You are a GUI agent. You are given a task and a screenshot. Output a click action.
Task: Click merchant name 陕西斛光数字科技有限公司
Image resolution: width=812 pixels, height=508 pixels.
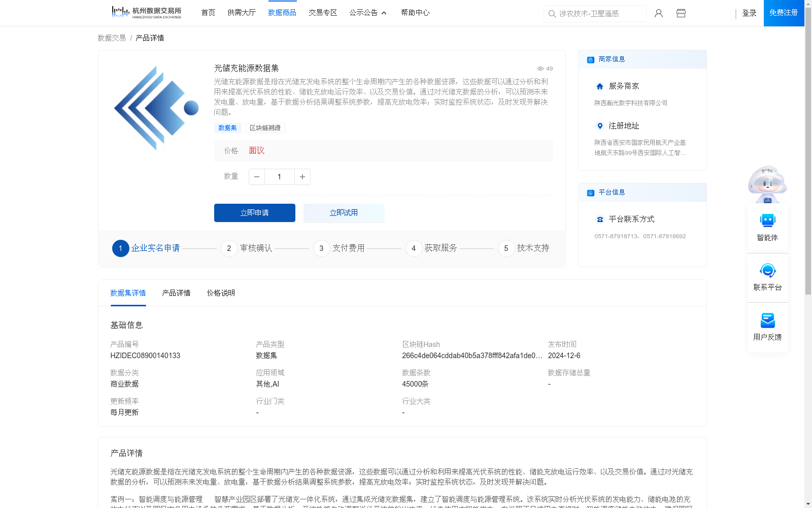(x=631, y=103)
